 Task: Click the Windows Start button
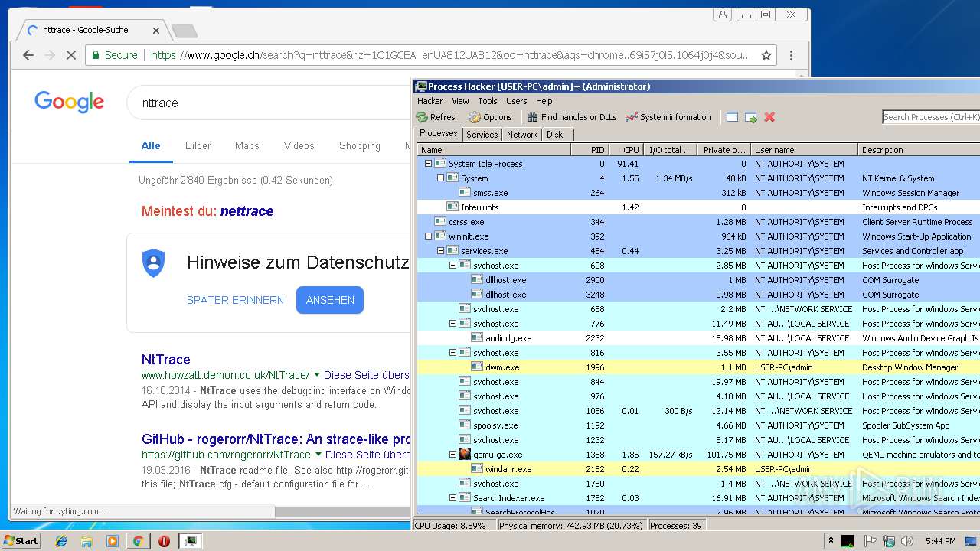click(21, 540)
